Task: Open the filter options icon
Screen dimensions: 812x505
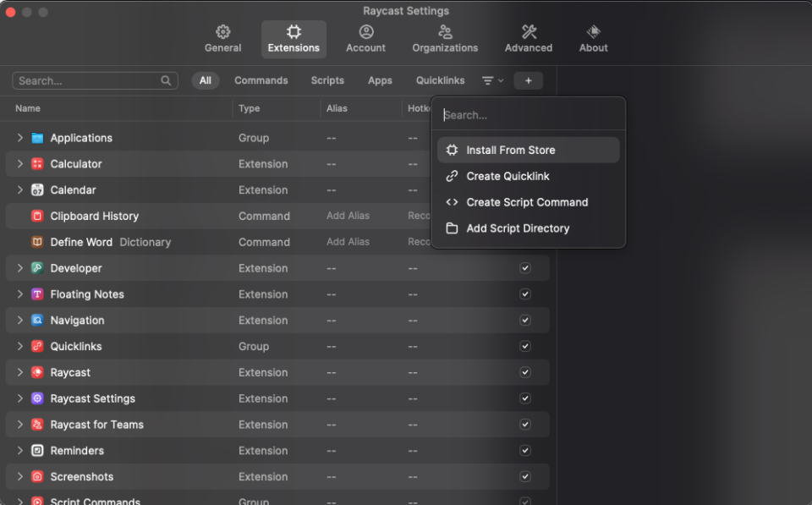Action: (x=491, y=80)
